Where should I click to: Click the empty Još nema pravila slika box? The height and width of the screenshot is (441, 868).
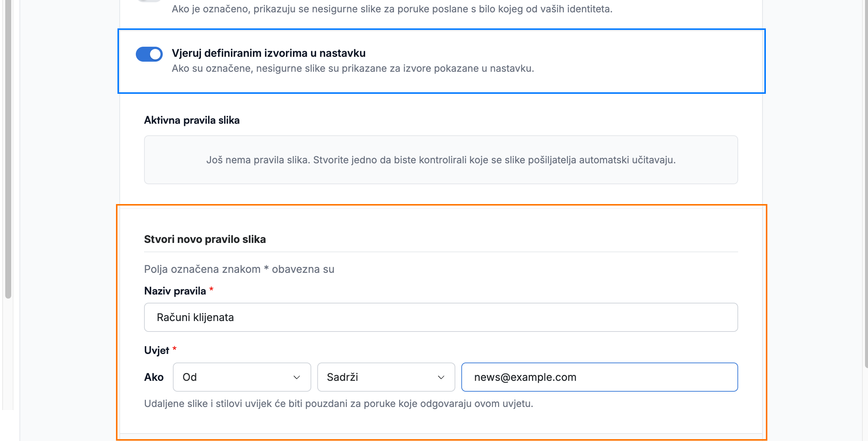pos(441,160)
